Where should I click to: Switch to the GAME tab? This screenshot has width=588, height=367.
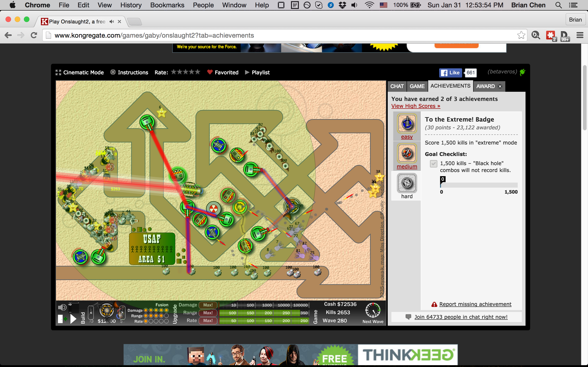pyautogui.click(x=417, y=86)
